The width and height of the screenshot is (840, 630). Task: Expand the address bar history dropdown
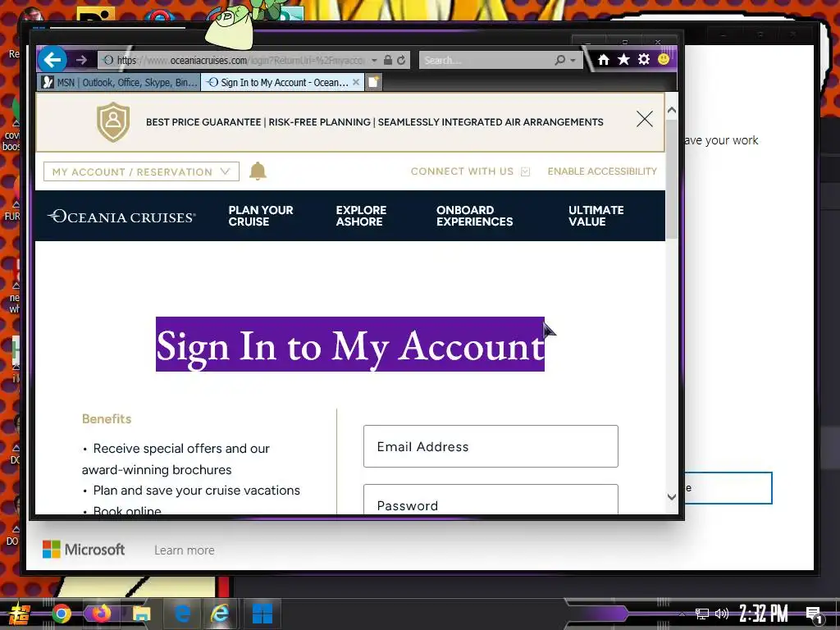tap(374, 60)
